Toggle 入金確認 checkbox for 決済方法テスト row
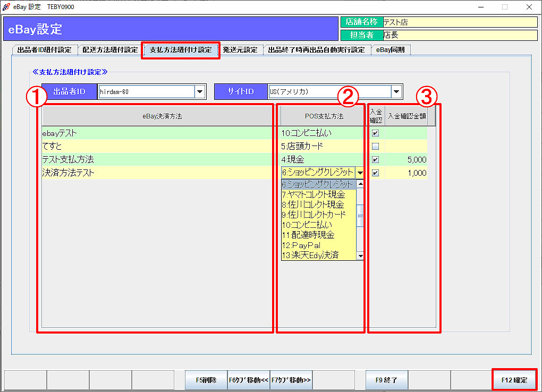This screenshot has height=392, width=542. (375, 173)
